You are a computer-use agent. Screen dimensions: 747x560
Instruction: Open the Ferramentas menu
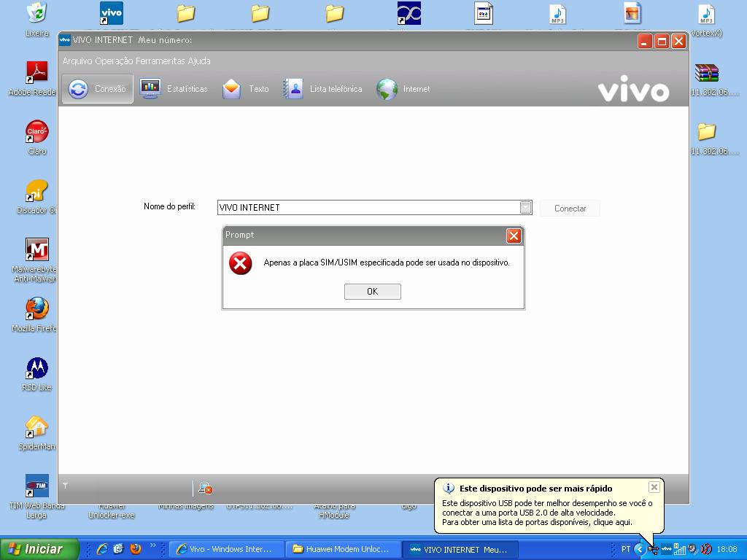click(160, 61)
